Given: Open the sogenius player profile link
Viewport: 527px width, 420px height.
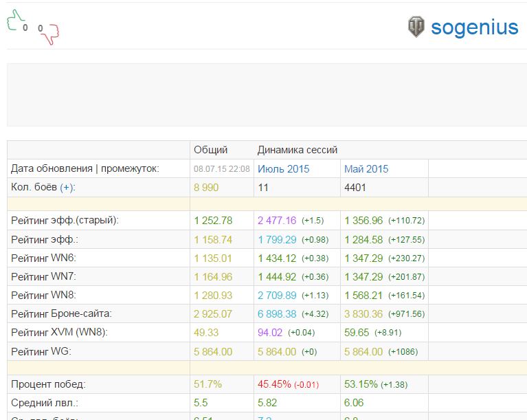Looking at the screenshot, I should pos(475,27).
